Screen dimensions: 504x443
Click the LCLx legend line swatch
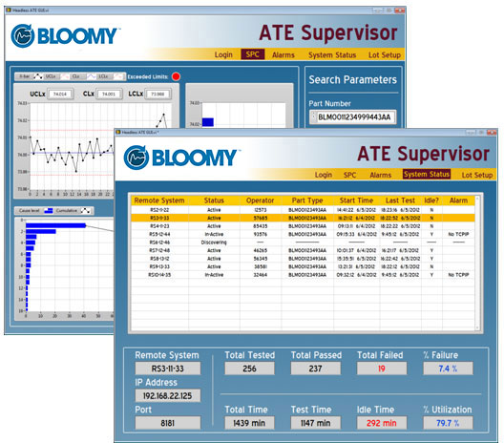(118, 76)
